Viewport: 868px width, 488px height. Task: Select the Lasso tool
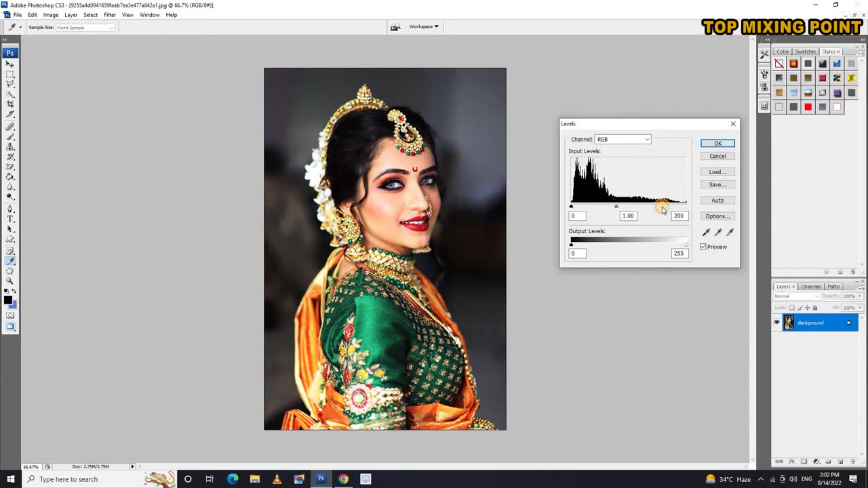pyautogui.click(x=10, y=83)
